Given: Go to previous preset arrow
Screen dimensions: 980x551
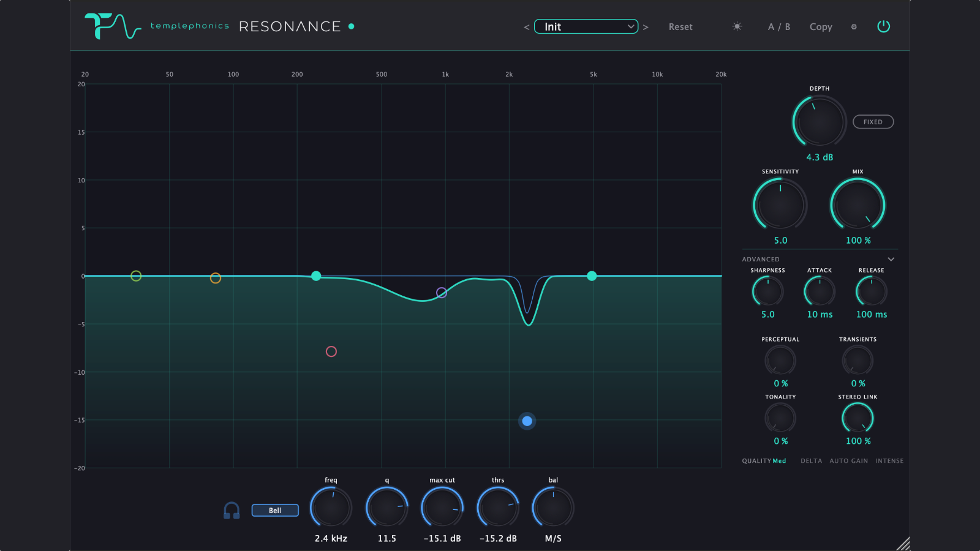Looking at the screenshot, I should [526, 27].
